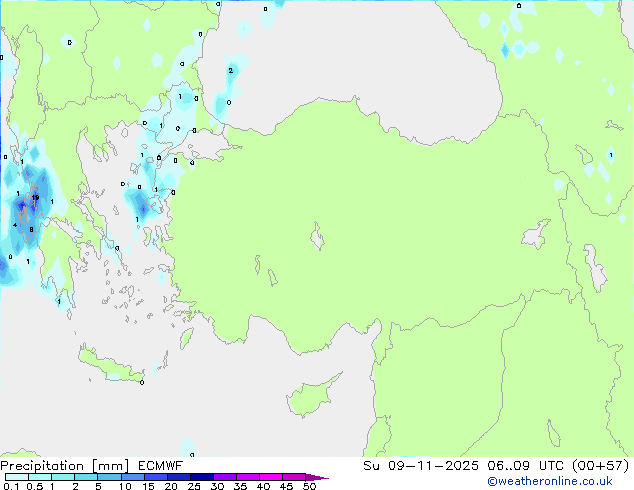The width and height of the screenshot is (634, 490).
Task: Select the 0.5–1 mm legend color box
Action: pos(40,477)
